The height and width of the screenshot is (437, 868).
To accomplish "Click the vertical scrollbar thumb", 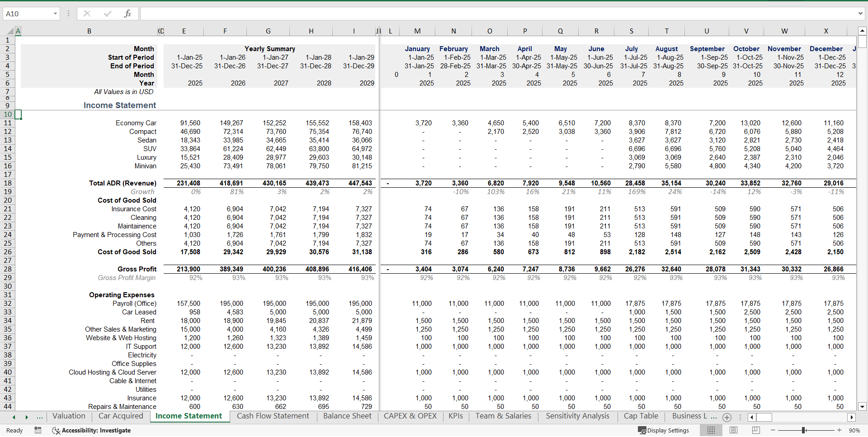I will click(x=862, y=42).
